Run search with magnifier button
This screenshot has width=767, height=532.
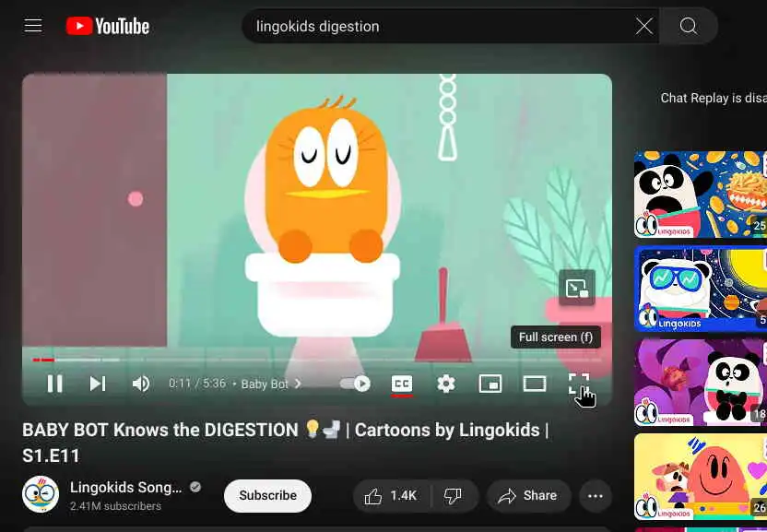point(689,26)
